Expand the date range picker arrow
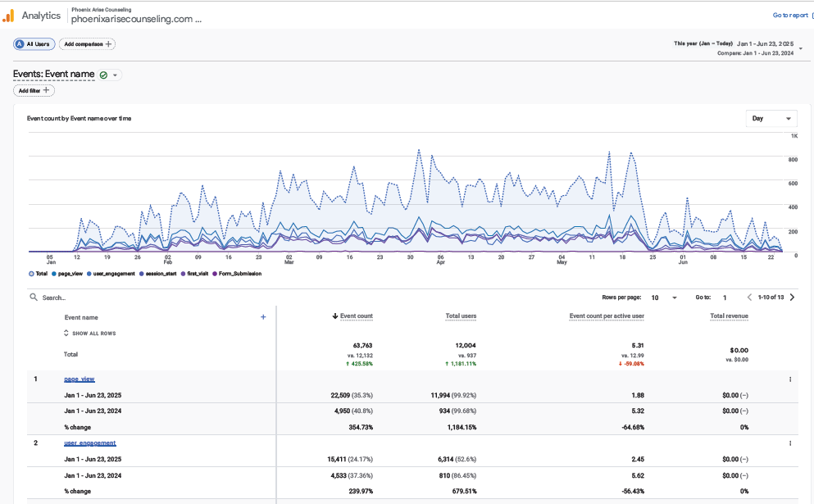This screenshot has width=814, height=504. coord(801,48)
